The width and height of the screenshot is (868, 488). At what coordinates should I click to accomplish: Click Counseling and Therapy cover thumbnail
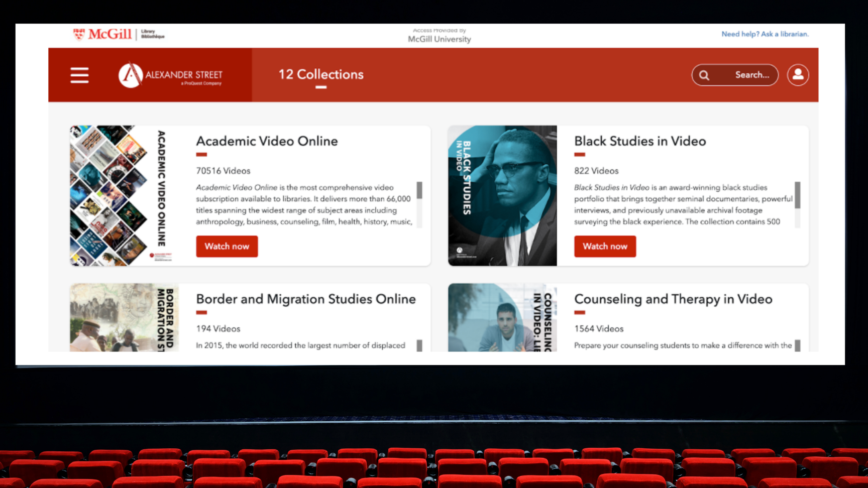(502, 317)
